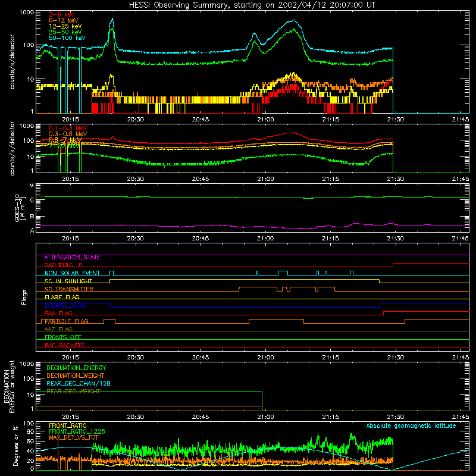
Task: Click the MAX_DET_VS_TOT legend label
Action: (x=73, y=437)
